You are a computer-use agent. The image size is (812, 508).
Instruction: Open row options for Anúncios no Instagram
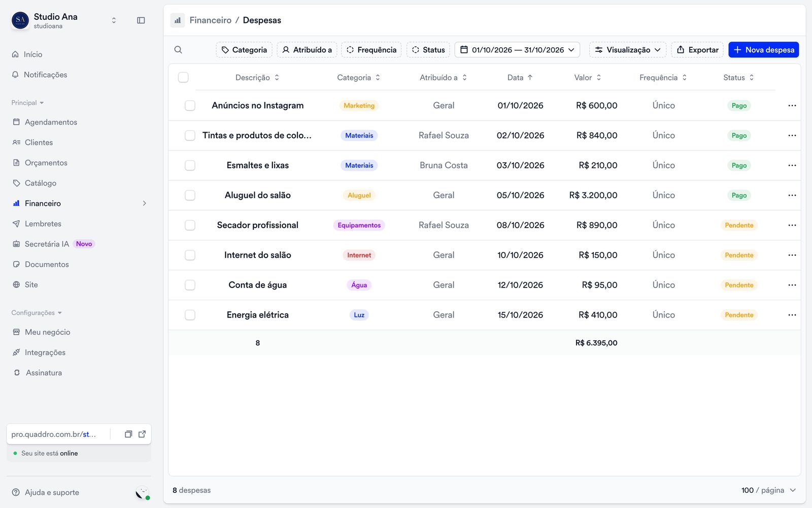[792, 106]
